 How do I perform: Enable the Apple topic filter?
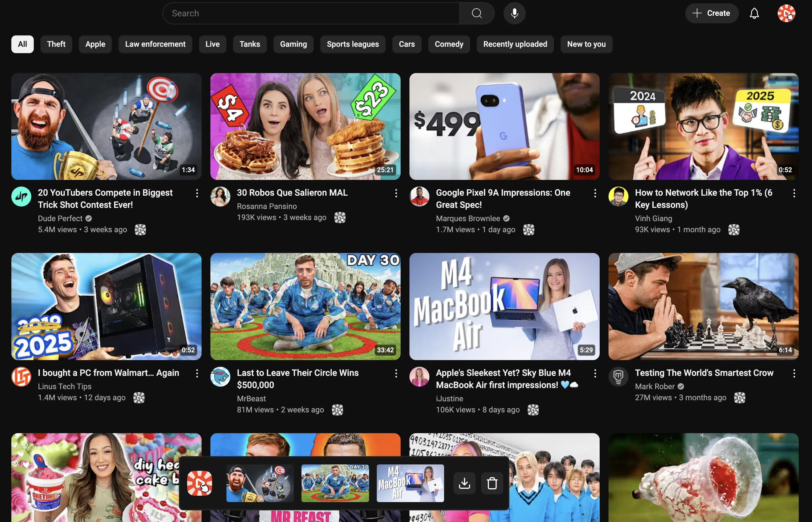[x=95, y=44]
